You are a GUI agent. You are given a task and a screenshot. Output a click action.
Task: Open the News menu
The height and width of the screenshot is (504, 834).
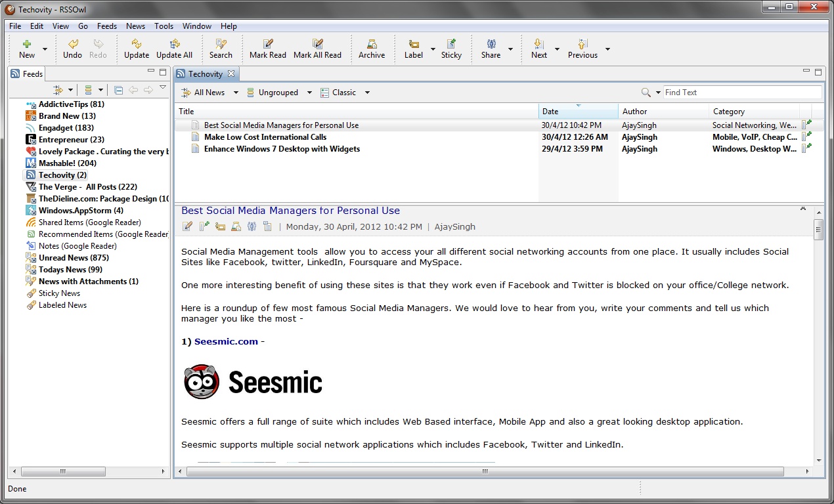point(135,26)
